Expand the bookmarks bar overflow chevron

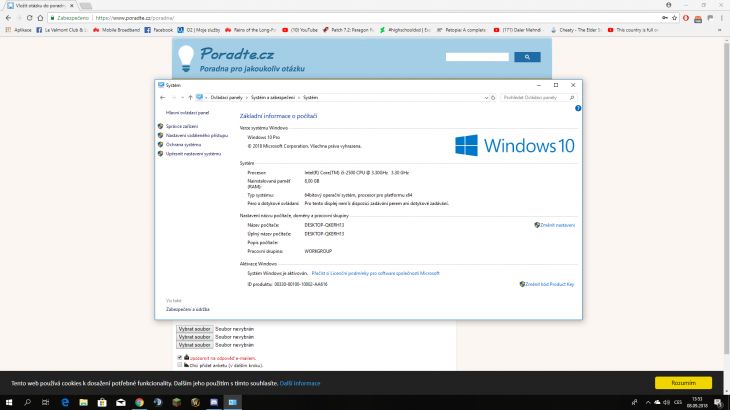(720, 30)
